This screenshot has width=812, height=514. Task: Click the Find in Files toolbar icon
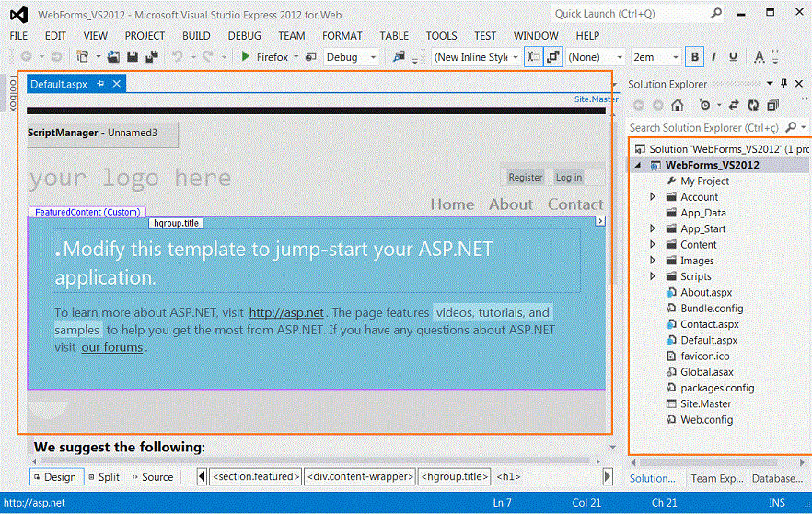[x=399, y=56]
